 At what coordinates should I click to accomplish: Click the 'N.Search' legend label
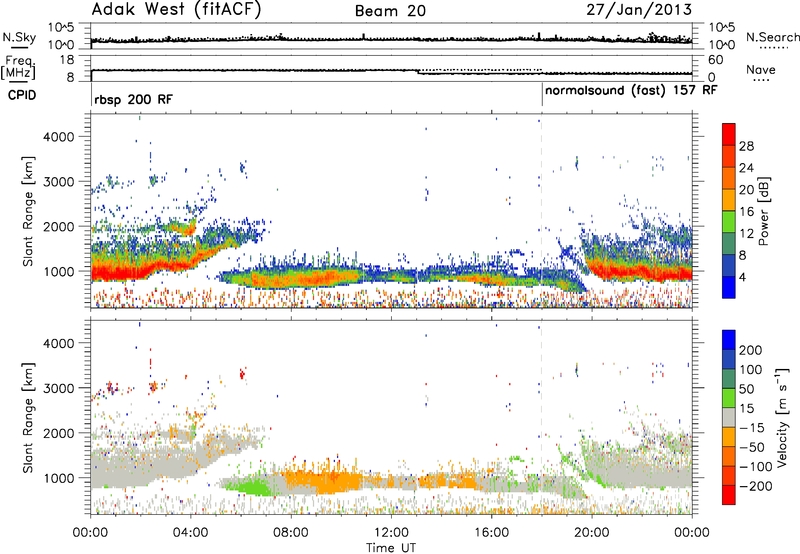(x=772, y=37)
